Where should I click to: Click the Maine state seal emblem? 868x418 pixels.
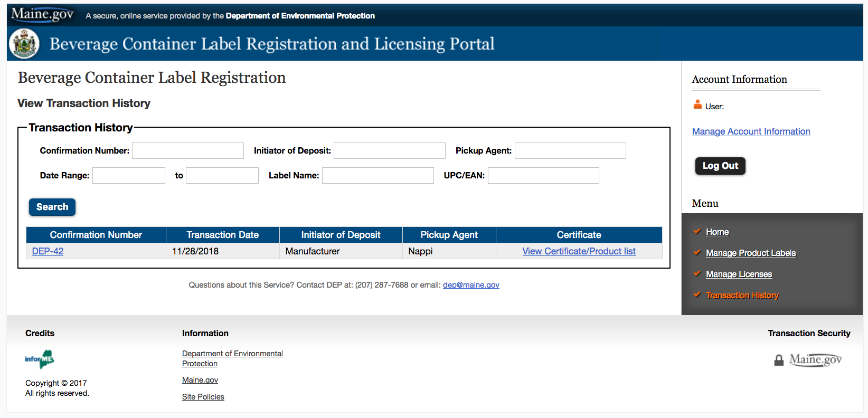click(x=24, y=43)
